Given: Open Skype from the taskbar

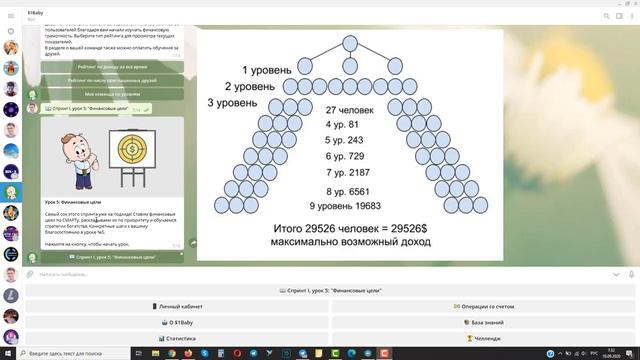Looking at the screenshot, I should [x=204, y=353].
